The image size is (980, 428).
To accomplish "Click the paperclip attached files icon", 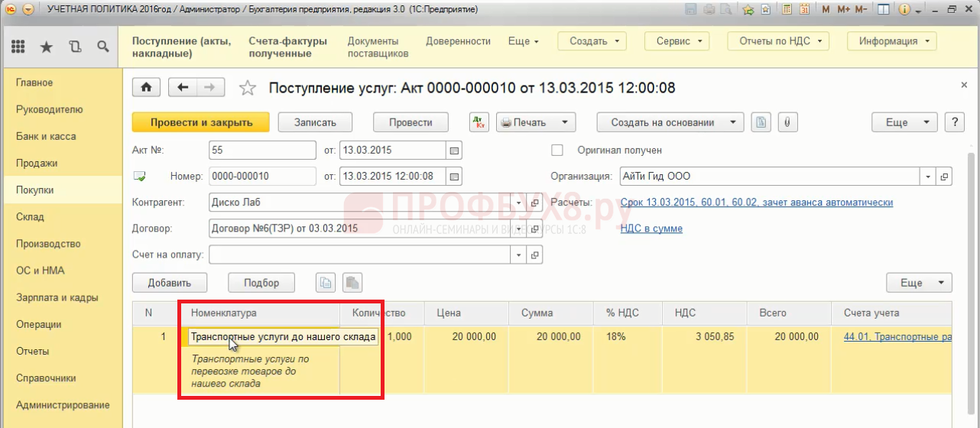I will pos(785,122).
